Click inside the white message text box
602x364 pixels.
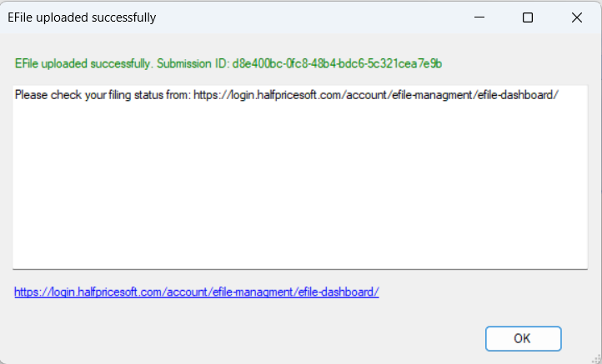point(300,183)
